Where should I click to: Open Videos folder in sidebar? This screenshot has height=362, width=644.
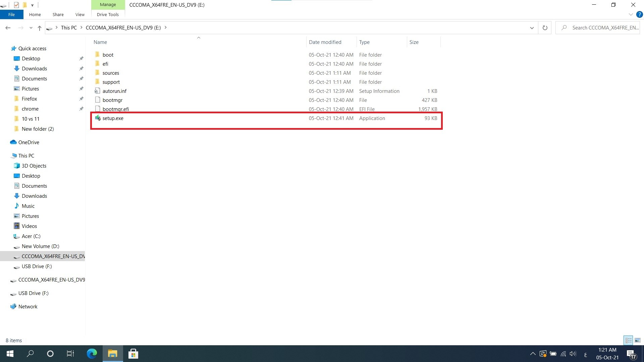coord(29,226)
